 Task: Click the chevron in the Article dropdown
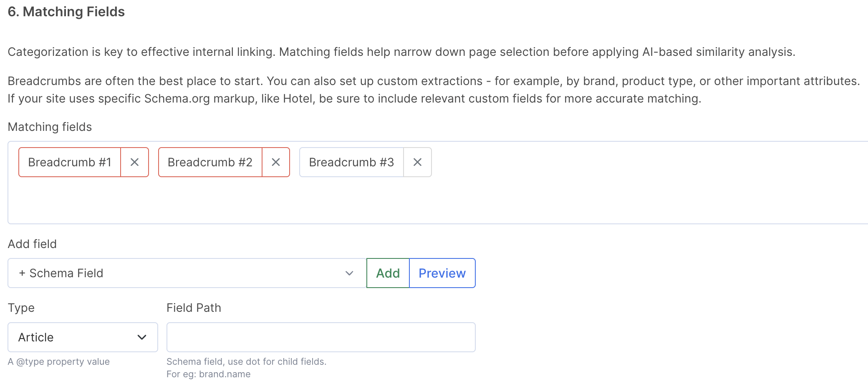click(142, 337)
